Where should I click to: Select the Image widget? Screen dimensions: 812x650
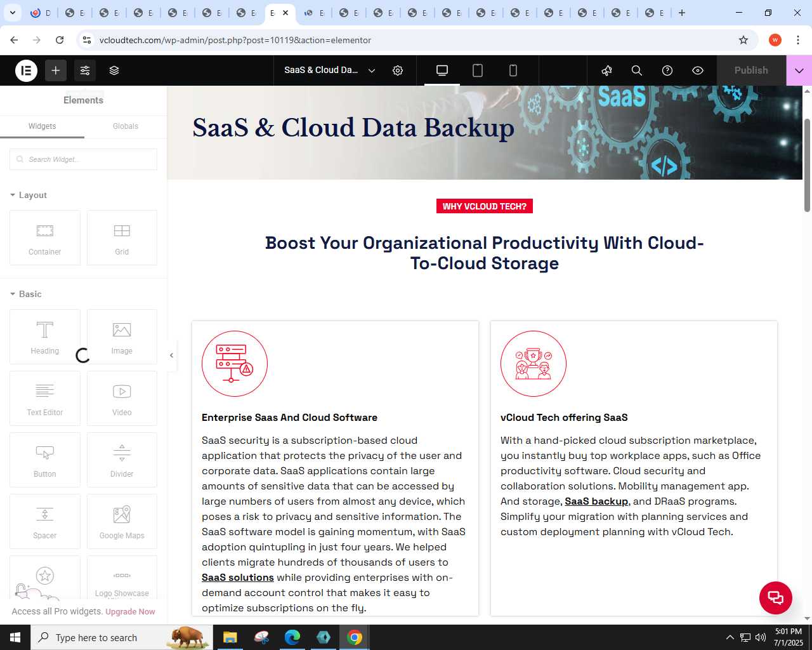tap(122, 336)
